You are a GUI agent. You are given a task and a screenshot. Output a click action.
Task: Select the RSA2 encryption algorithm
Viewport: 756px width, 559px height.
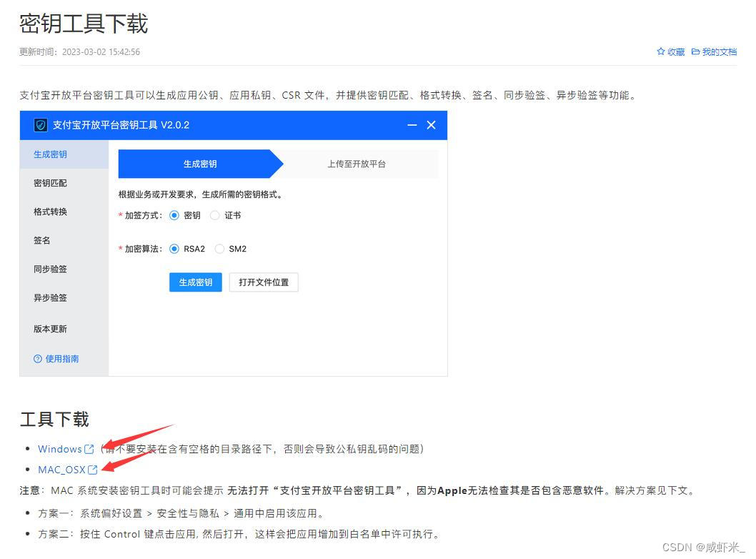174,249
